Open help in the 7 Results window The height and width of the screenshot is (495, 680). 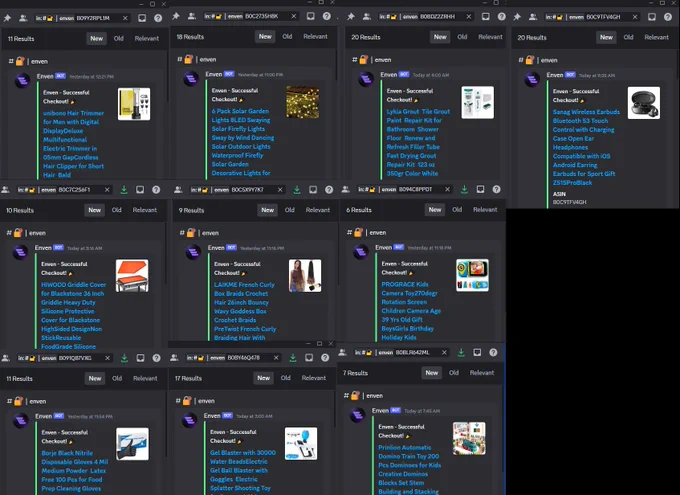494,352
